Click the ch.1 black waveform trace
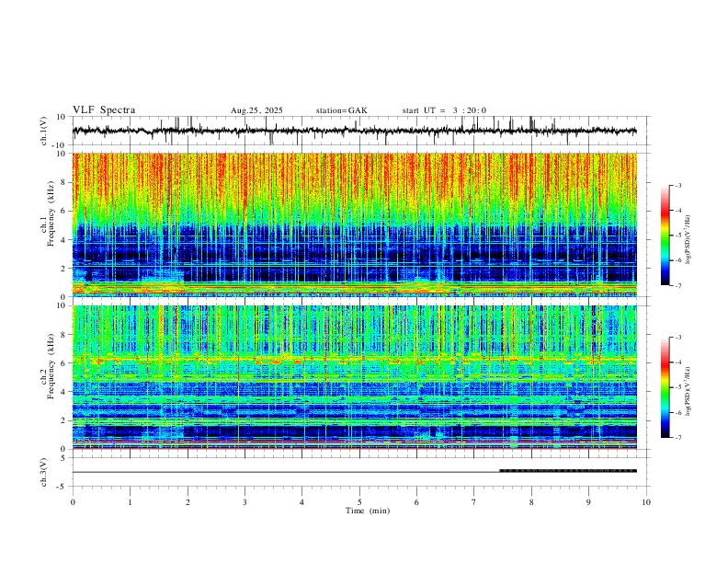The height and width of the screenshot is (563, 728). coord(354,131)
